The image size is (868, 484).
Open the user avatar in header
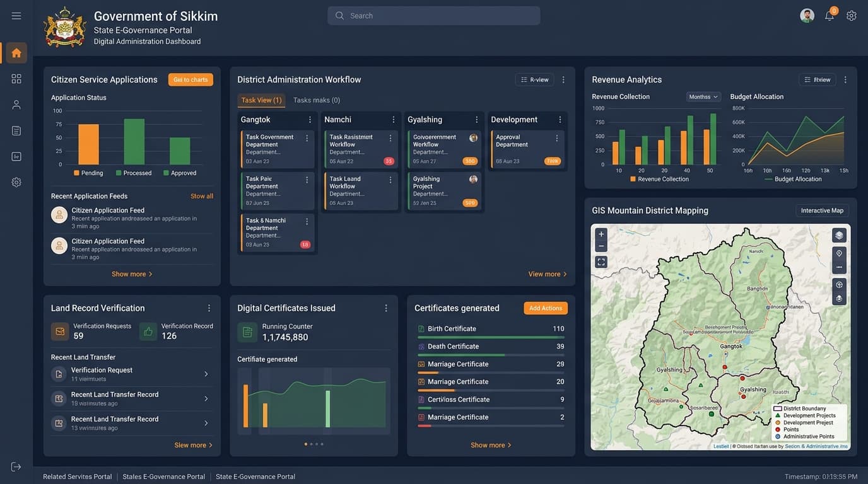point(807,16)
